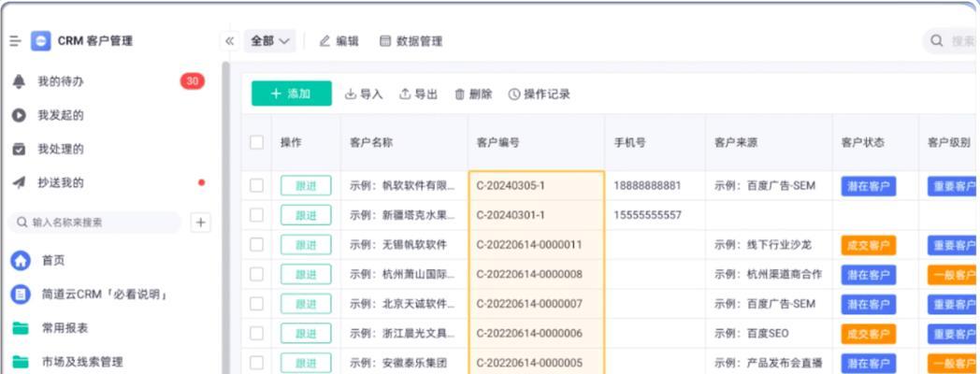Click 潜在客户 tag in 帆软软件有限 row
980x374 pixels.
(868, 186)
